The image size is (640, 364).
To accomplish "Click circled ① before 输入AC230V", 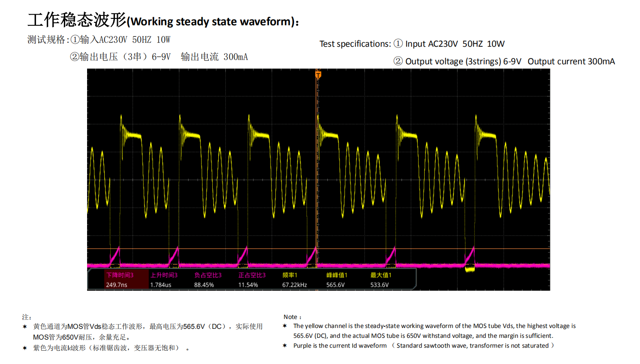I will tap(75, 40).
